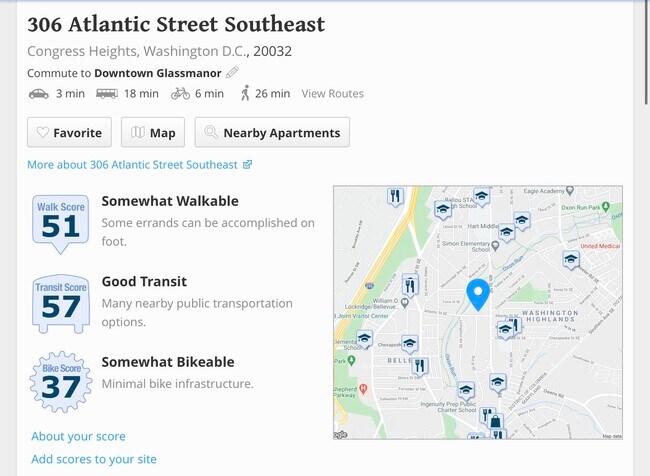Select the bus commute icon
The width and height of the screenshot is (650, 476).
pyautogui.click(x=107, y=93)
